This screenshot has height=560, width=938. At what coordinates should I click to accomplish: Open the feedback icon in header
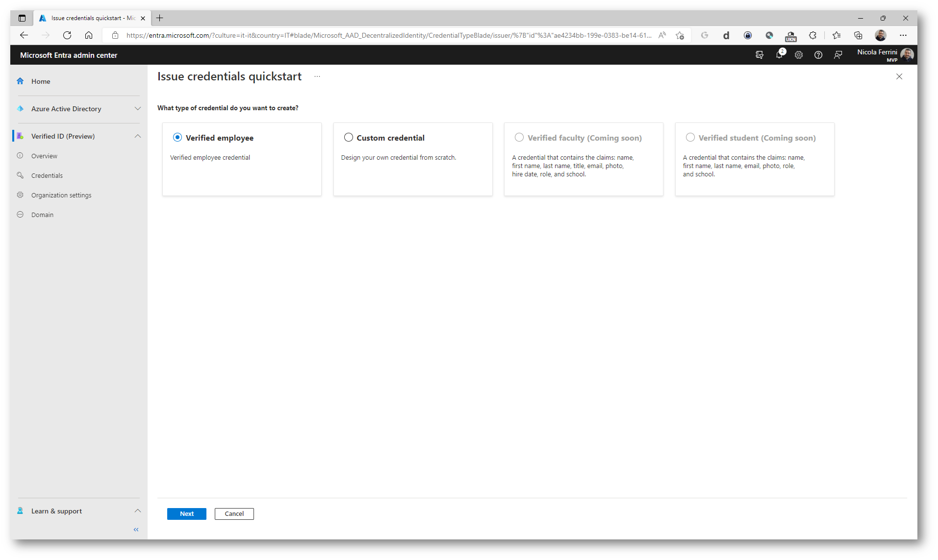coord(837,55)
